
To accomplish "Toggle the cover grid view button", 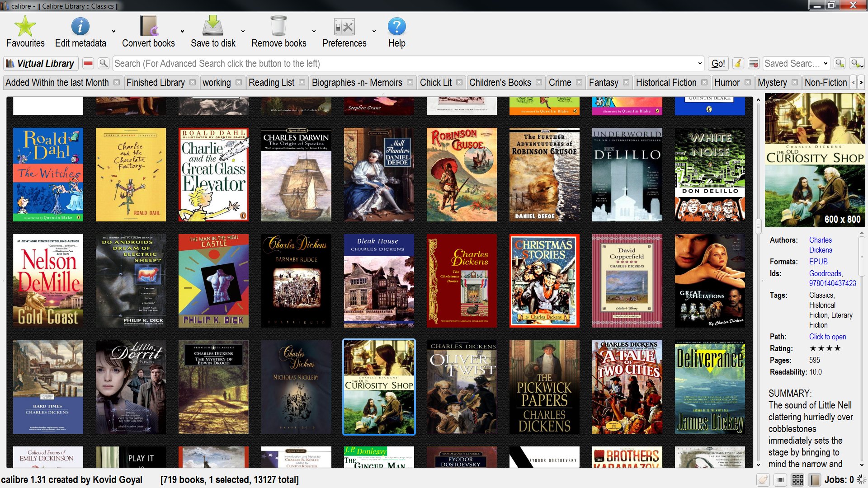I will (x=798, y=480).
